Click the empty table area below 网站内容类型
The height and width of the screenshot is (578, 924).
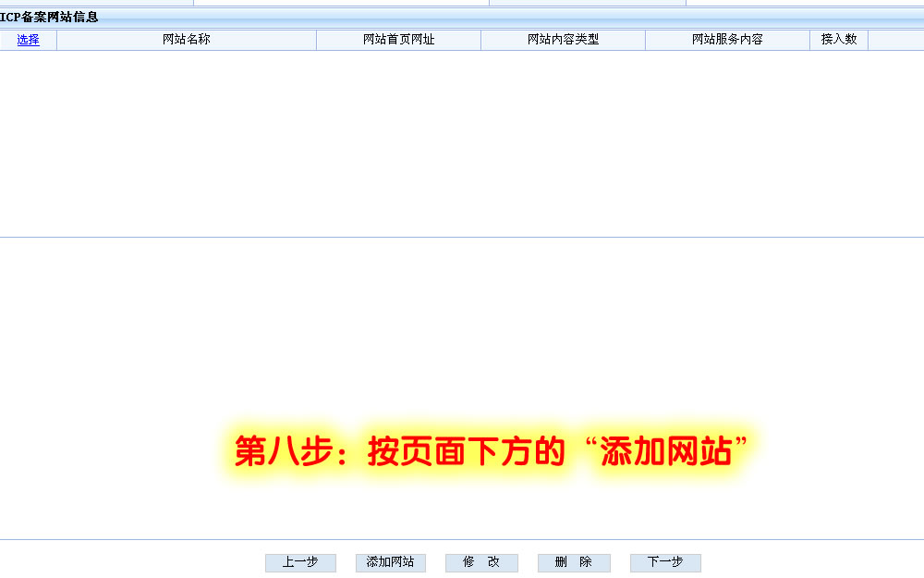(x=563, y=139)
